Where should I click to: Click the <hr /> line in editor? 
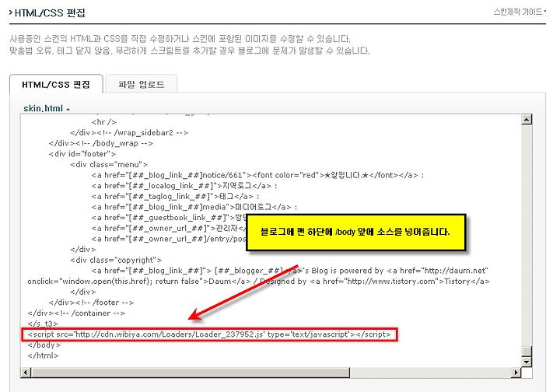[103, 122]
